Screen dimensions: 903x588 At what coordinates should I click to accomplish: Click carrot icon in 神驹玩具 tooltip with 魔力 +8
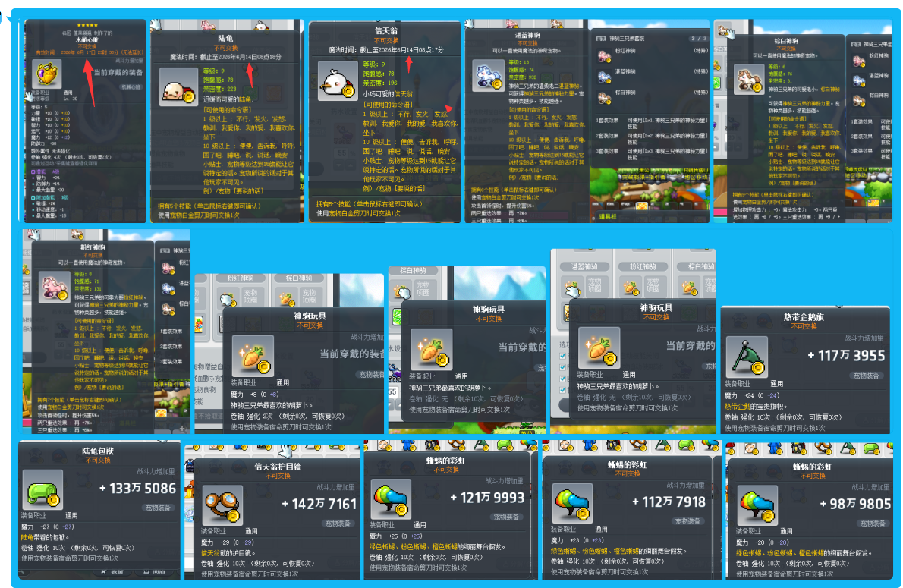point(252,356)
